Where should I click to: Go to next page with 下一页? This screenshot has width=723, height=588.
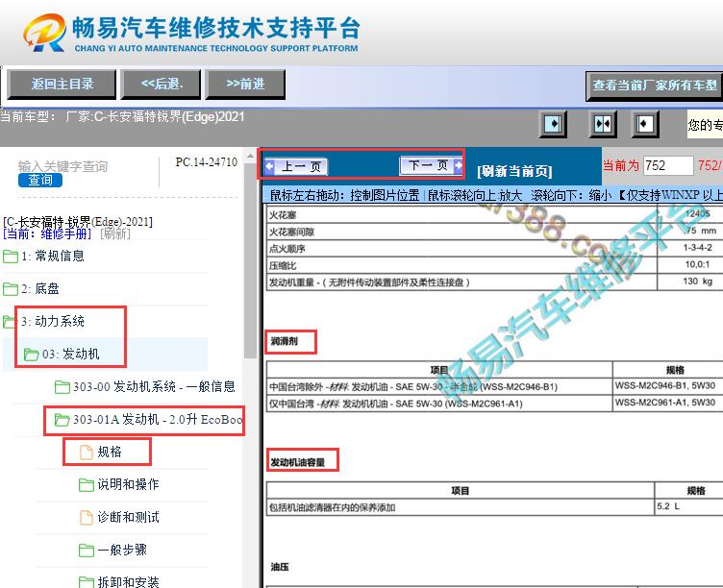tap(432, 165)
